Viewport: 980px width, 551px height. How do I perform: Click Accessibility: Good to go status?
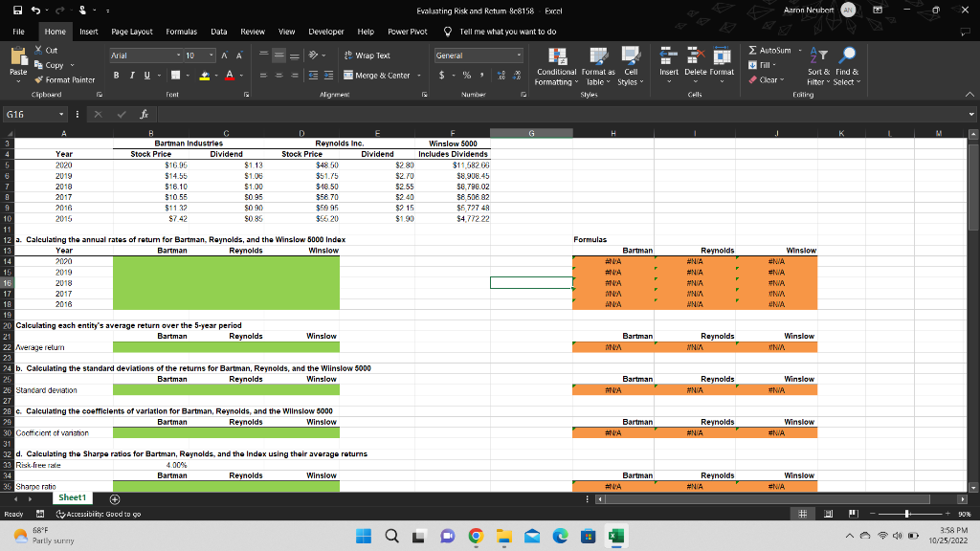(99, 514)
